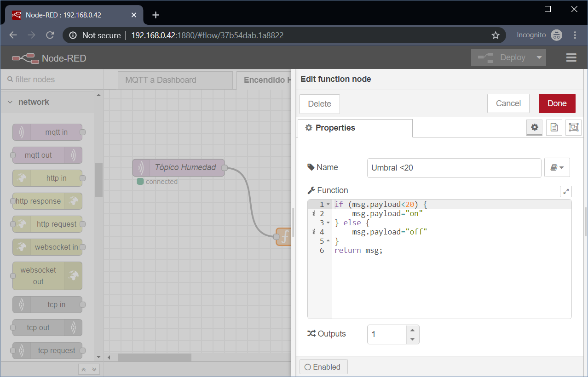Open a new browser tab
Viewport: 588px width, 377px height.
click(x=156, y=15)
